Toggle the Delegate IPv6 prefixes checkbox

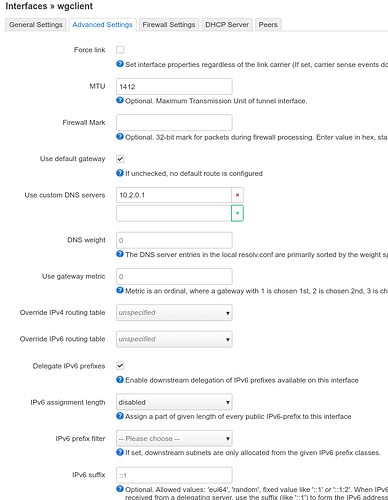click(120, 366)
